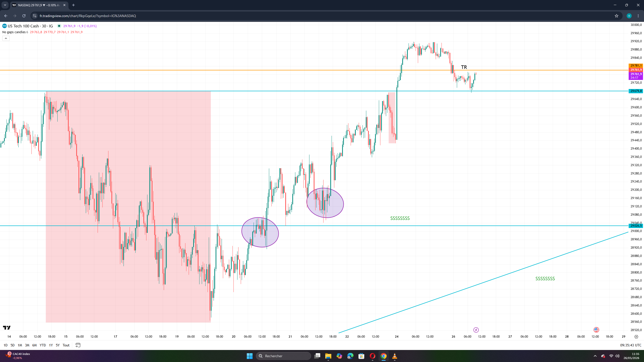Bookmark this page with star icon
The width and height of the screenshot is (644, 362).
click(616, 16)
